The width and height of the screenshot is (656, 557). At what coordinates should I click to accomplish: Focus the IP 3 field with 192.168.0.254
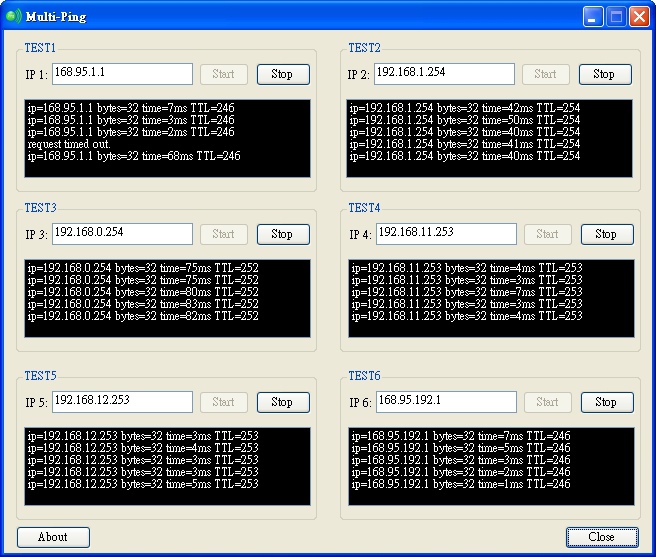122,234
